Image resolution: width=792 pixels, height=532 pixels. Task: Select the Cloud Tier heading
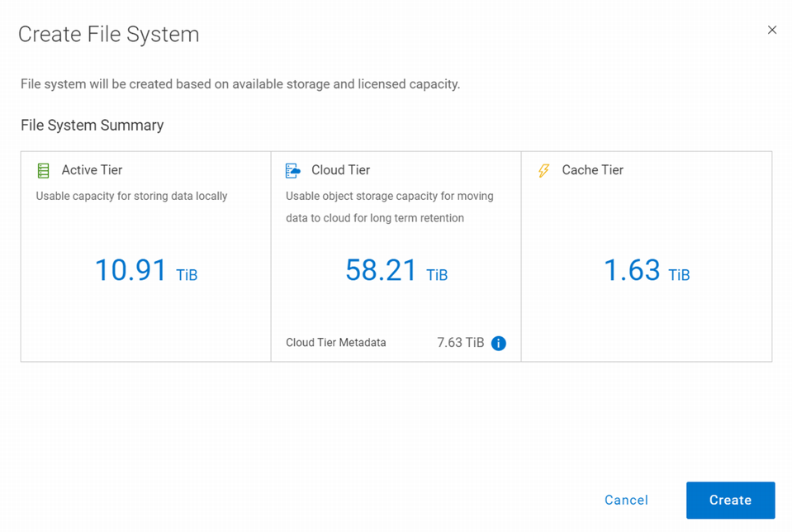point(340,170)
